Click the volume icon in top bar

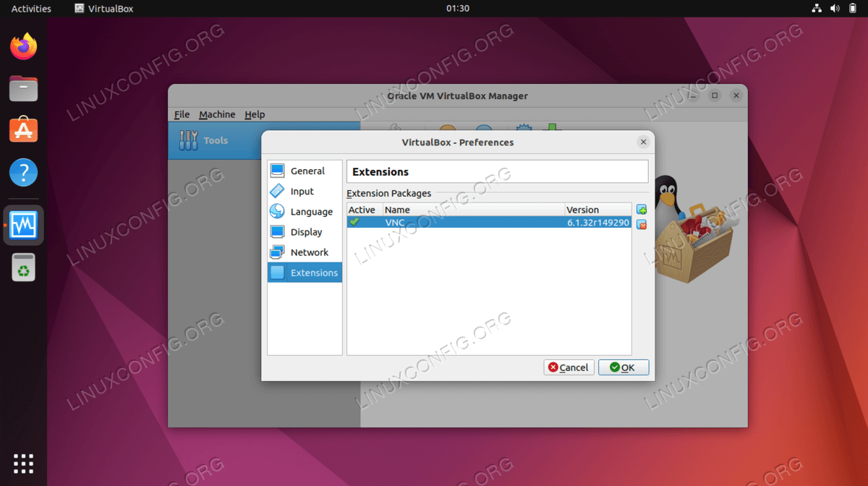coord(835,9)
